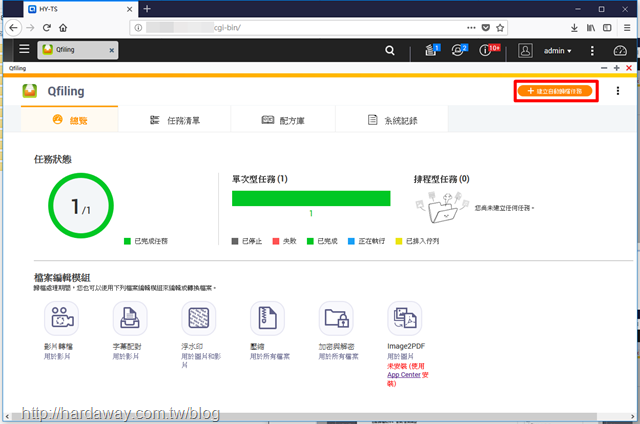Open the 影片轉檔 video transcode module icon
640x424 pixels.
[61, 318]
